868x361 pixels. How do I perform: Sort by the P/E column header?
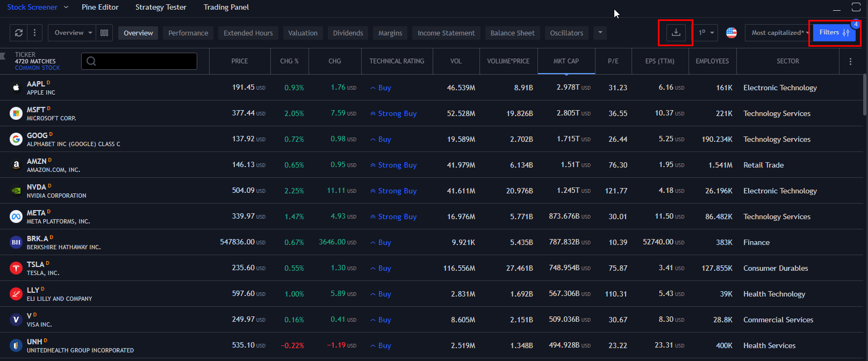click(x=613, y=61)
